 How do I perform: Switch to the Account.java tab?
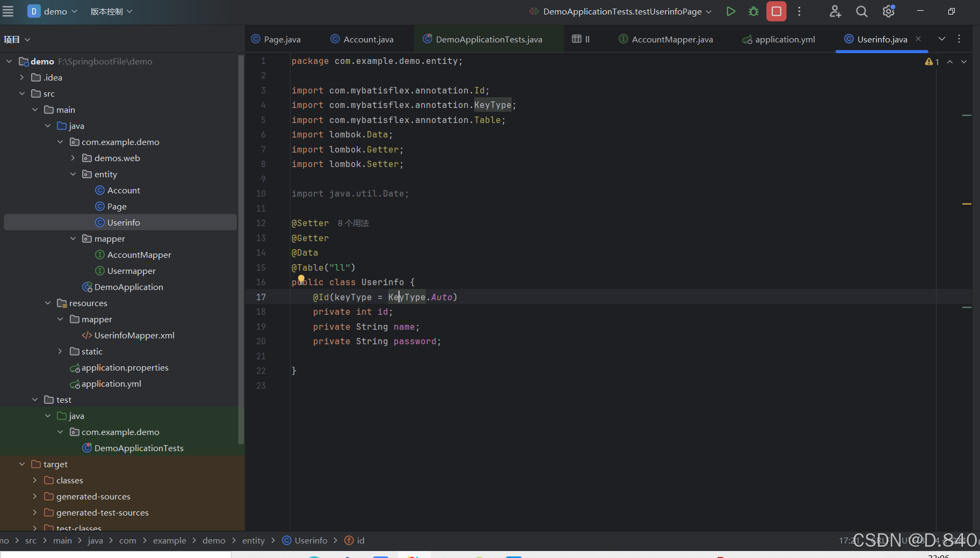click(x=368, y=39)
